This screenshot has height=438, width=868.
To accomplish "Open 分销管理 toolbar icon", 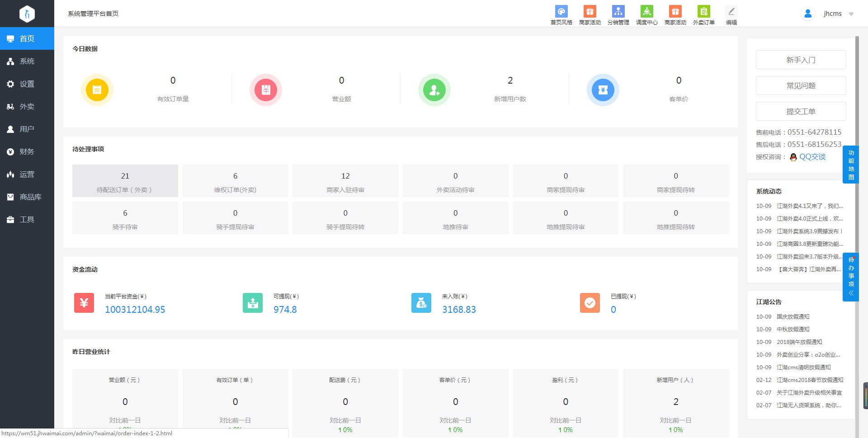I will coord(618,15).
